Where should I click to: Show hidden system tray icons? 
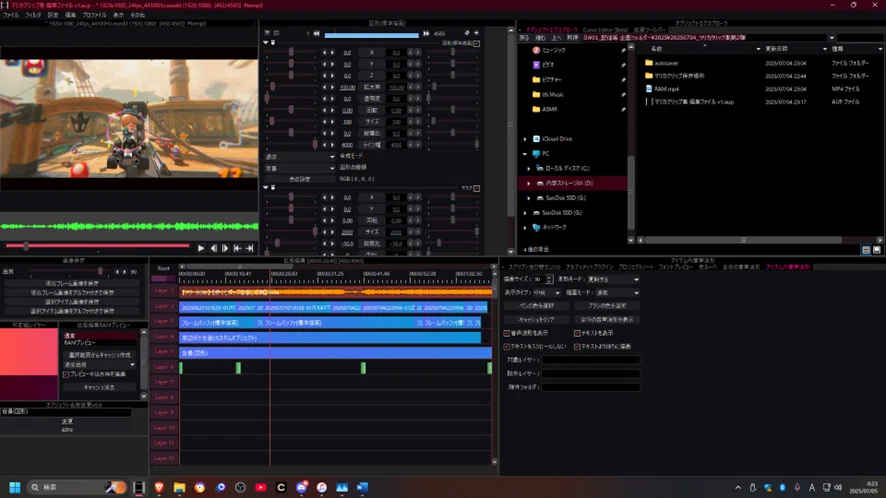click(x=738, y=488)
